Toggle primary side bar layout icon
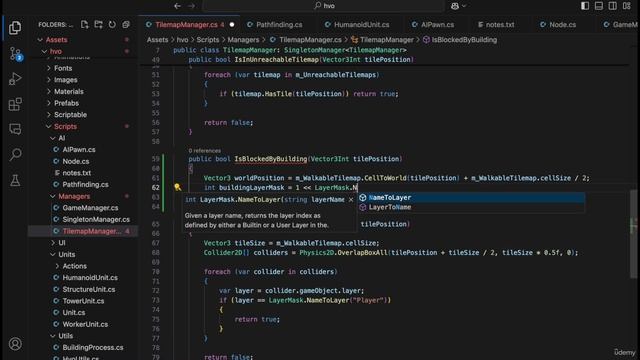640x360 pixels. (585, 6)
